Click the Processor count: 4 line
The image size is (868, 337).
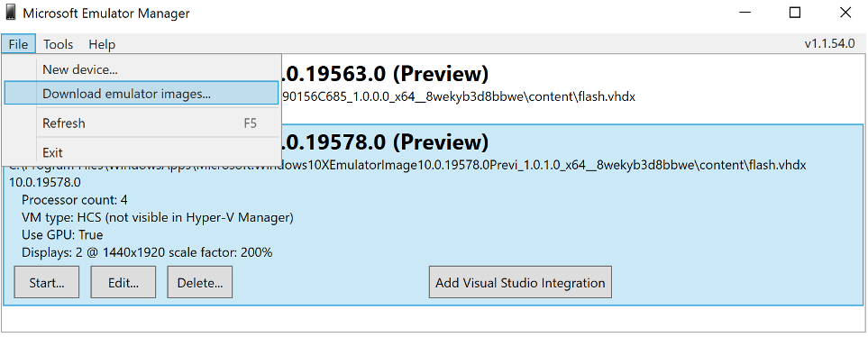tap(75, 200)
